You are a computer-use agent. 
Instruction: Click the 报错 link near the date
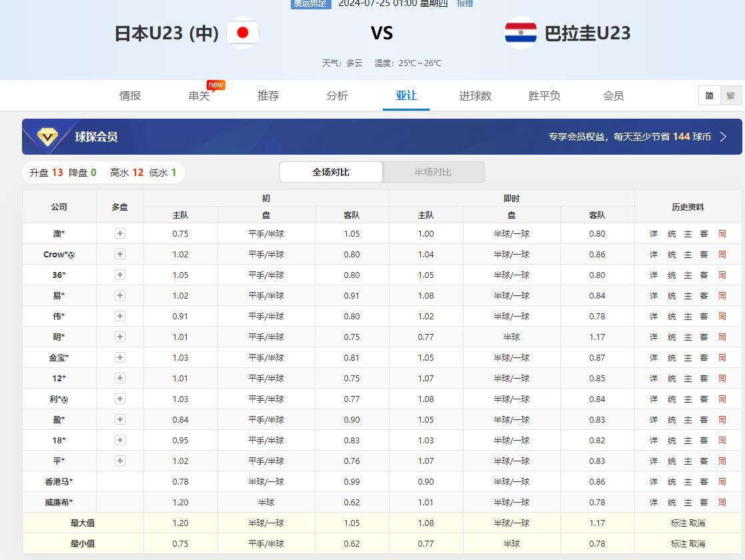[x=465, y=3]
